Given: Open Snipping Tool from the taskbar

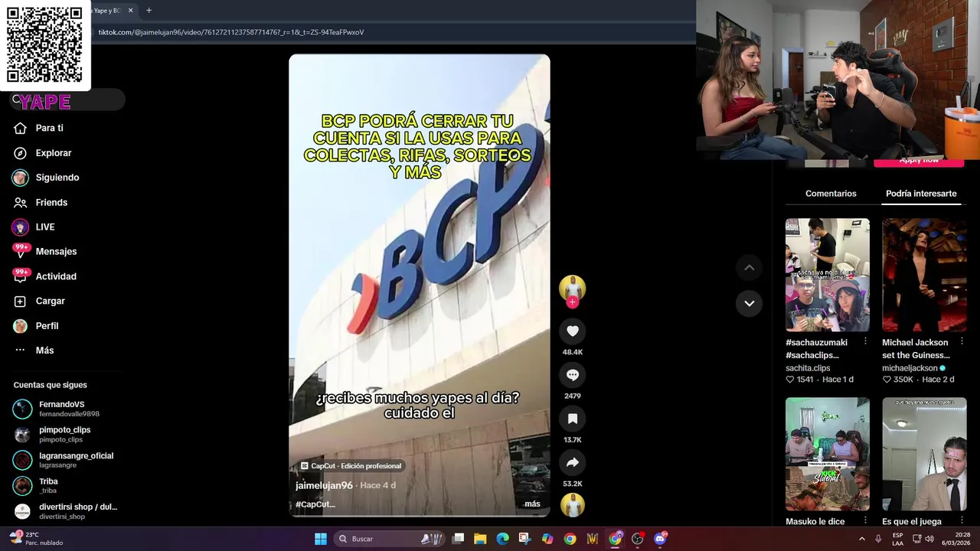Looking at the screenshot, I should [524, 539].
